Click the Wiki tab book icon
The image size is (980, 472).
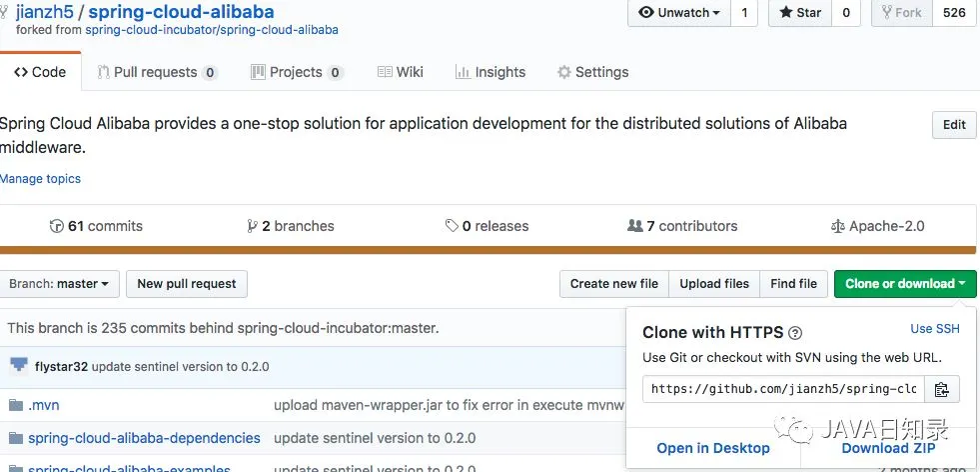385,72
